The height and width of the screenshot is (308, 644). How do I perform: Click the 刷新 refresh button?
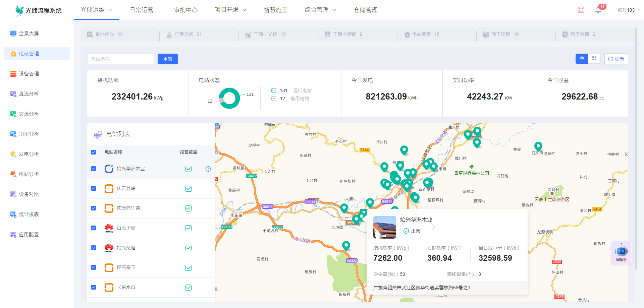pyautogui.click(x=616, y=59)
